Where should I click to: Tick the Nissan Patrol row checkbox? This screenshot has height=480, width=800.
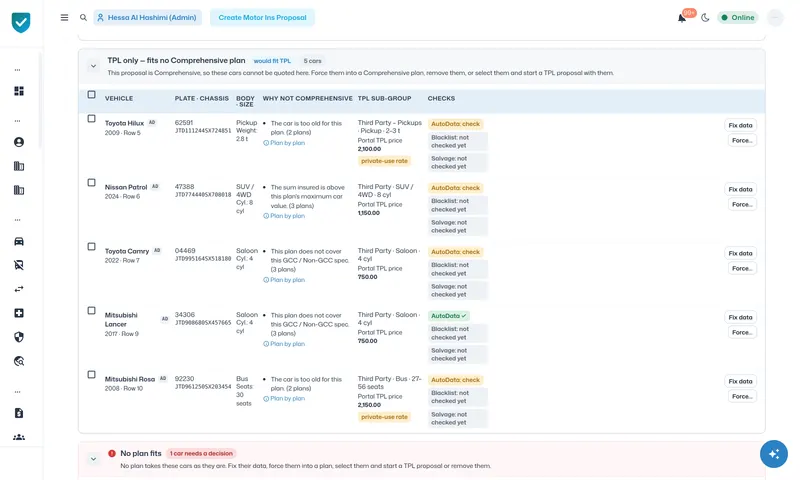(x=91, y=183)
